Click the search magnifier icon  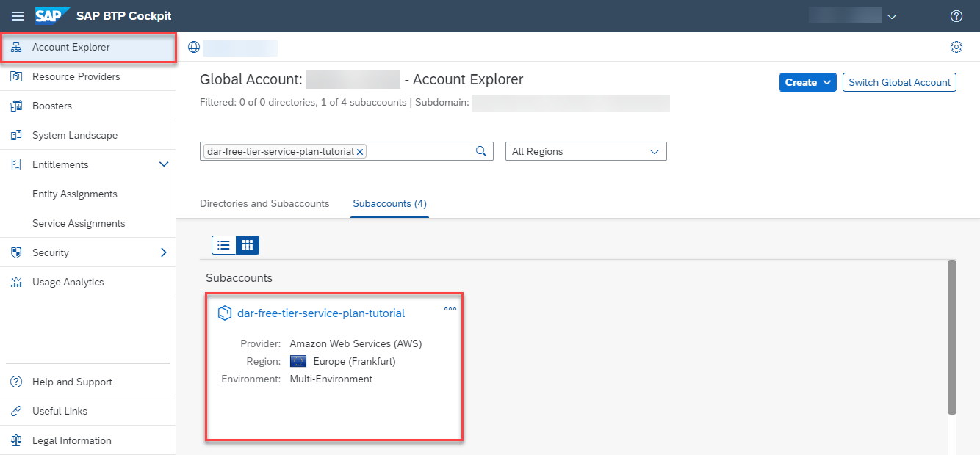[481, 151]
